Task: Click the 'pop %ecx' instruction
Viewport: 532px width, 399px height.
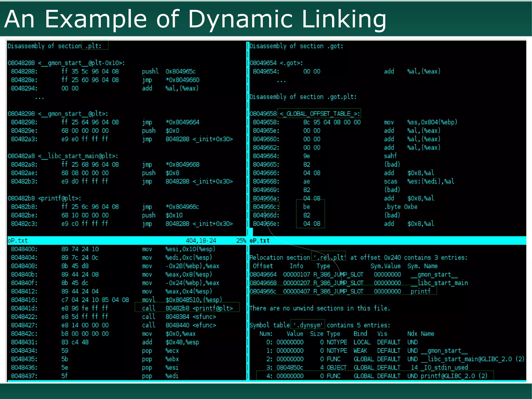Action: click(160, 350)
